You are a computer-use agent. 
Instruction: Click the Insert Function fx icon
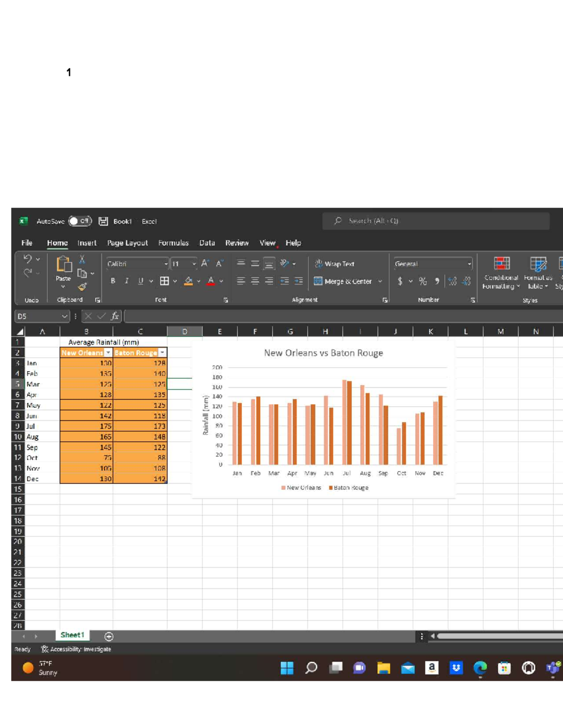pos(114,316)
